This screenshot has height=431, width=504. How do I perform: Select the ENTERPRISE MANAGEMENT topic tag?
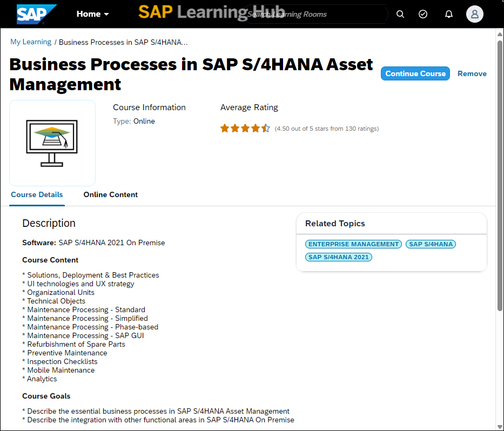coord(353,244)
